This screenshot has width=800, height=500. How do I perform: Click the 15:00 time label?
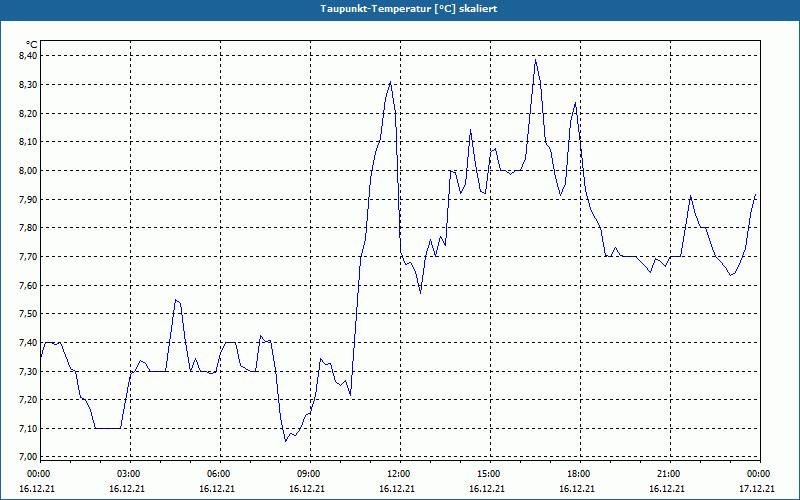(487, 474)
